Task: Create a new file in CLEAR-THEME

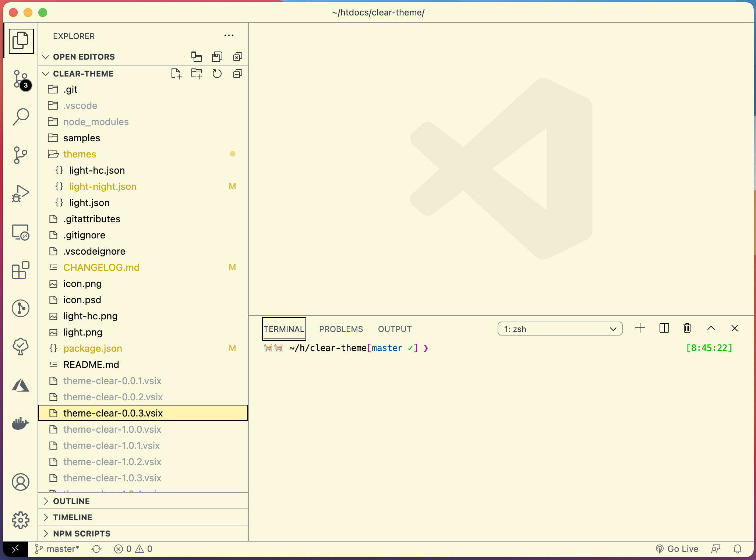Action: 176,74
